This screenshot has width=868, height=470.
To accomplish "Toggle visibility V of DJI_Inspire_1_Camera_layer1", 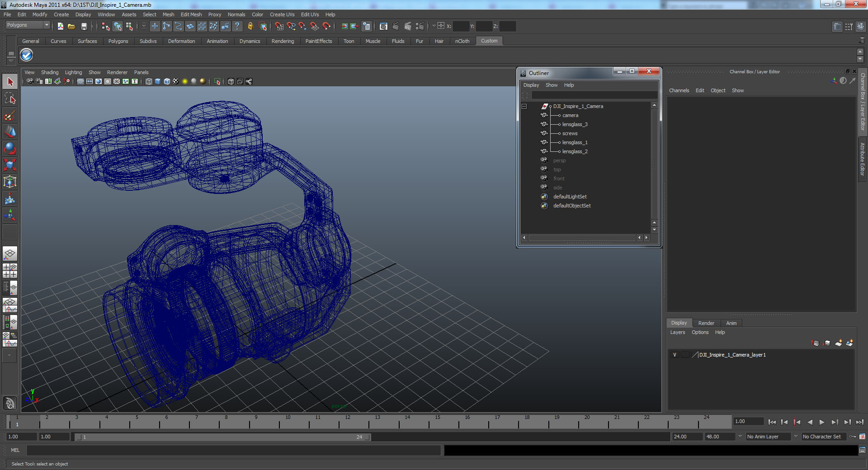I will tap(675, 355).
